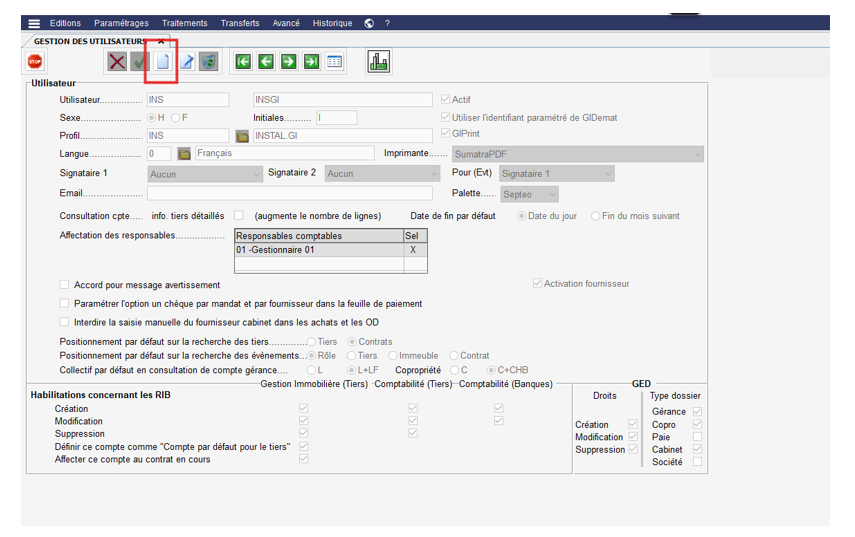This screenshot has width=855, height=537.
Task: Go to next record green arrow
Action: pos(288,62)
